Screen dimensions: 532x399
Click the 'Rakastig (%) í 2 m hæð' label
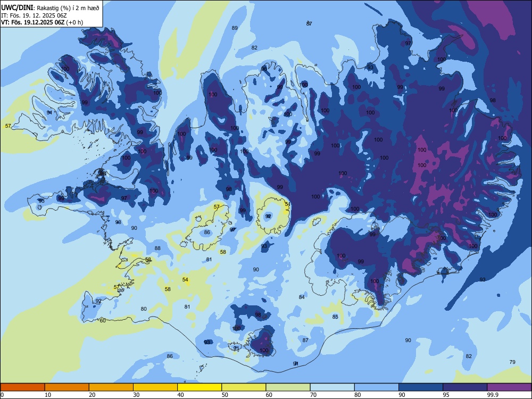[68, 8]
